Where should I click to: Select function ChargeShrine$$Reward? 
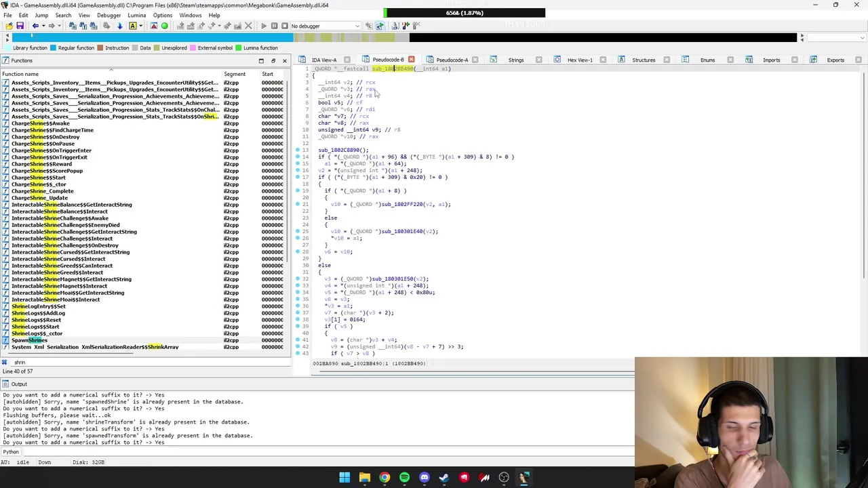[x=41, y=164]
